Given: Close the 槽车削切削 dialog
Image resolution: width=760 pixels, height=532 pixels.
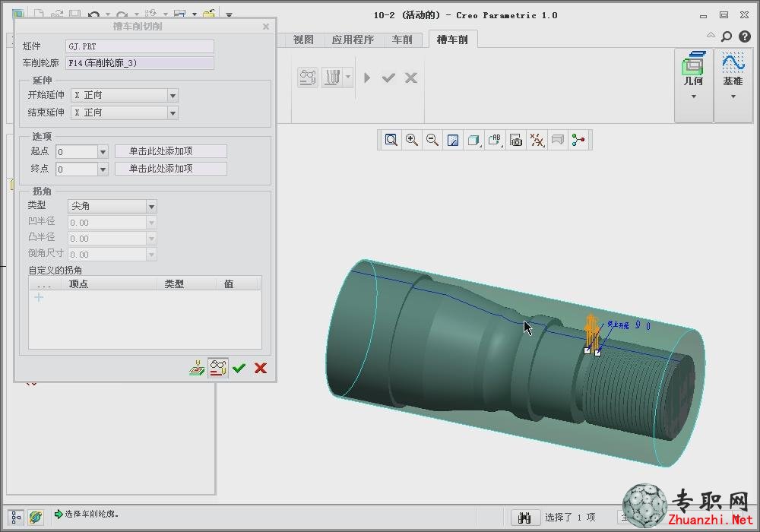Looking at the screenshot, I should (265, 27).
